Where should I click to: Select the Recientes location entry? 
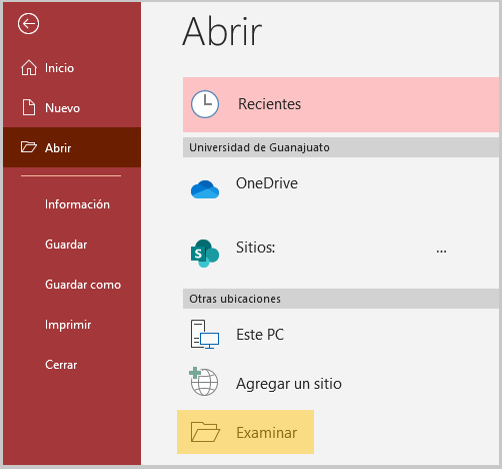pyautogui.click(x=341, y=104)
